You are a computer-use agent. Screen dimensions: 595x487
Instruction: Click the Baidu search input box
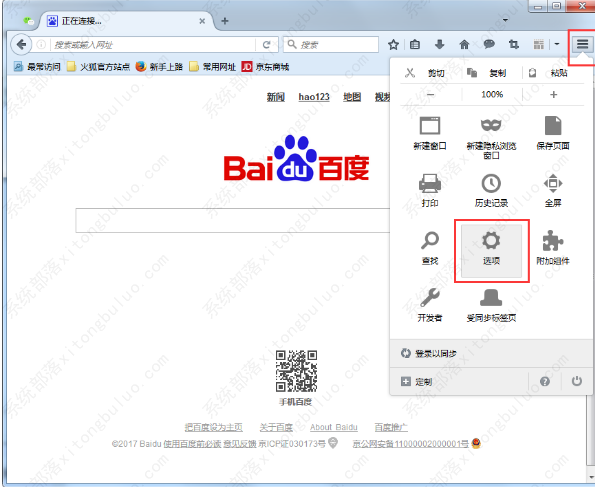click(233, 220)
